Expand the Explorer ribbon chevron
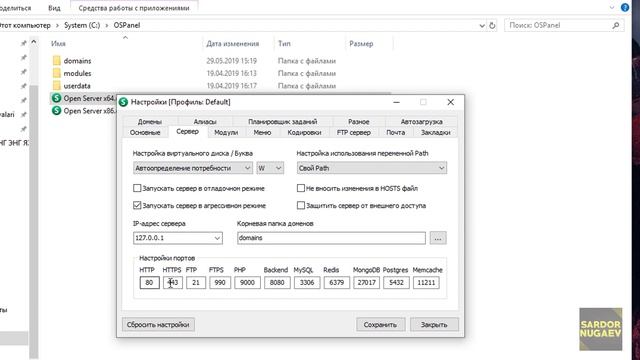 (612, 7)
